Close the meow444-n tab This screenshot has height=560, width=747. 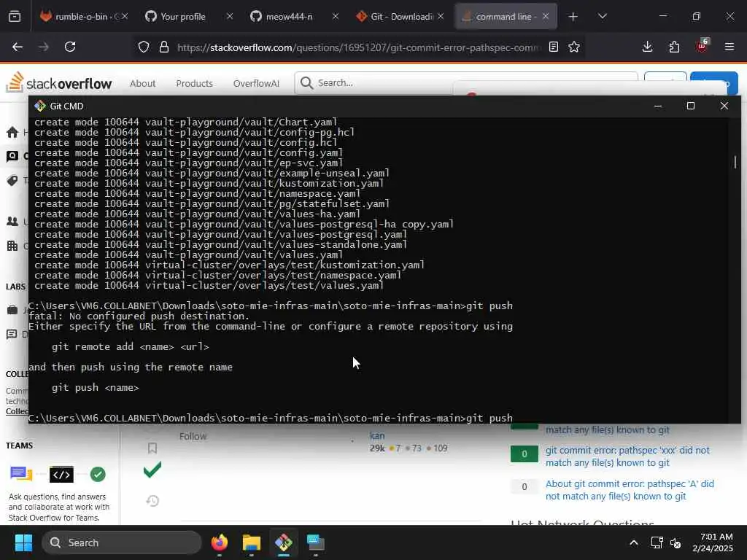(336, 17)
